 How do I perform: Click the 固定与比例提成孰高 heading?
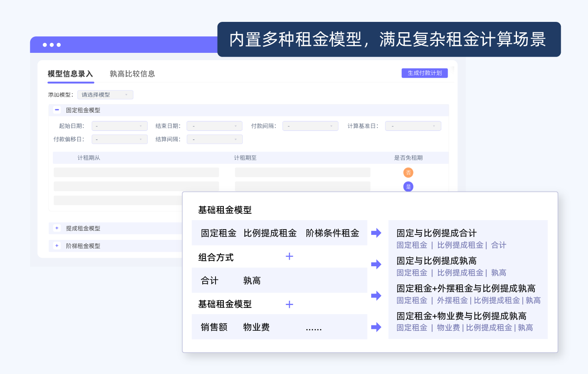(436, 261)
